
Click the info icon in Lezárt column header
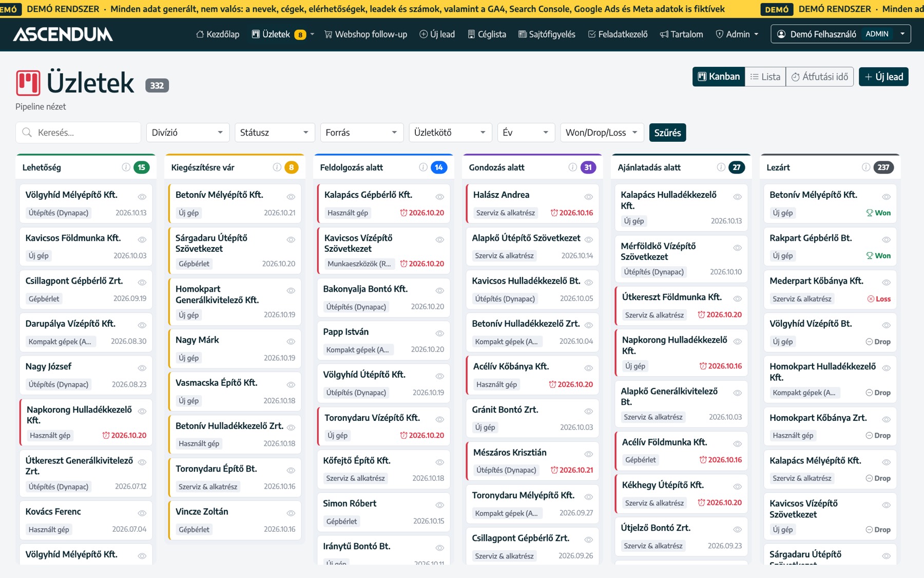[x=866, y=167]
